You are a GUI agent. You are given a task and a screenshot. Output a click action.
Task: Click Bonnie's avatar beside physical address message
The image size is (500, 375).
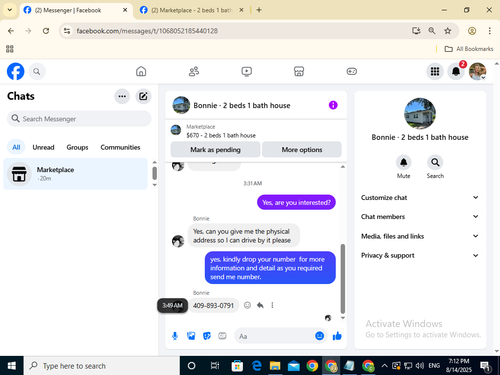pyautogui.click(x=178, y=241)
